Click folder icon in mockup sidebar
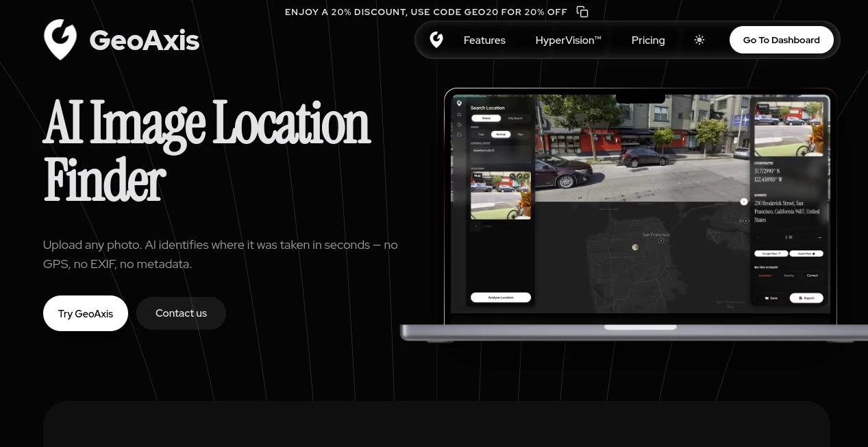The height and width of the screenshot is (447, 868). pyautogui.click(x=459, y=134)
